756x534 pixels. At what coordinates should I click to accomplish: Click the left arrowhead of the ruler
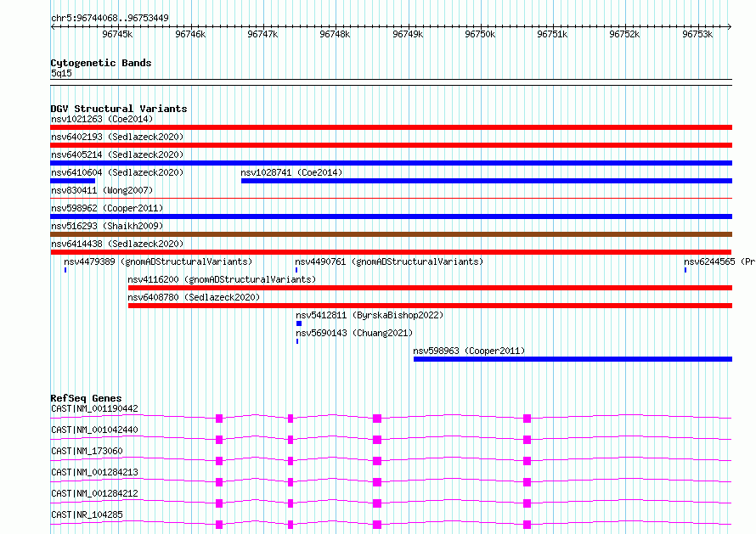point(53,26)
